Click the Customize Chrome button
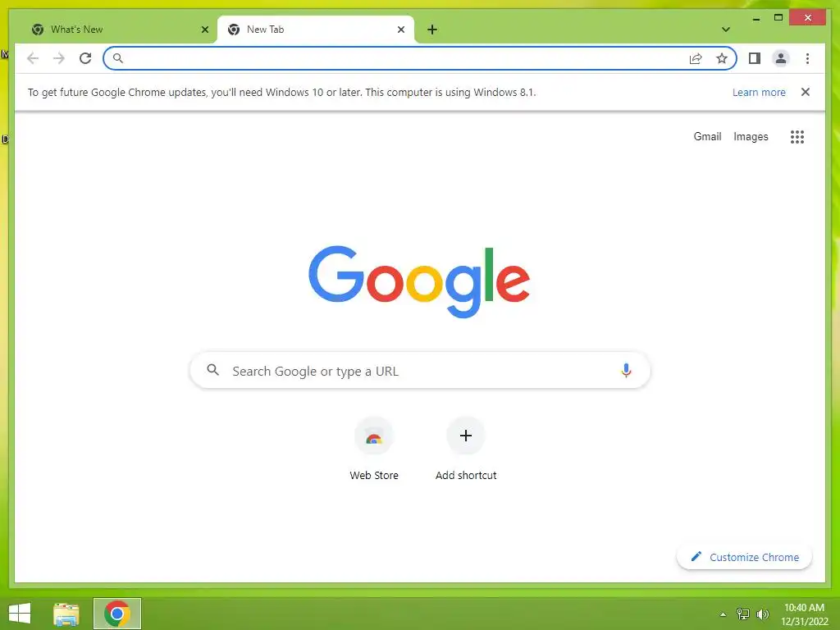Image resolution: width=840 pixels, height=630 pixels. coord(744,557)
